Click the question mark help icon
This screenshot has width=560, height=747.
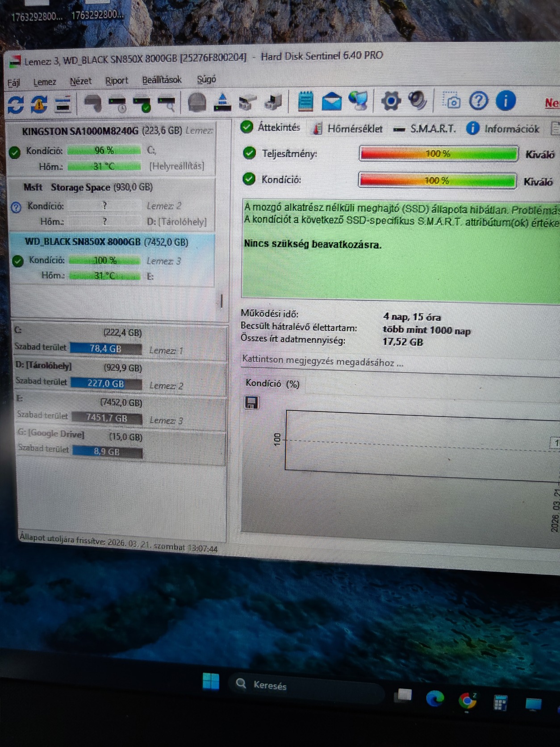(478, 101)
